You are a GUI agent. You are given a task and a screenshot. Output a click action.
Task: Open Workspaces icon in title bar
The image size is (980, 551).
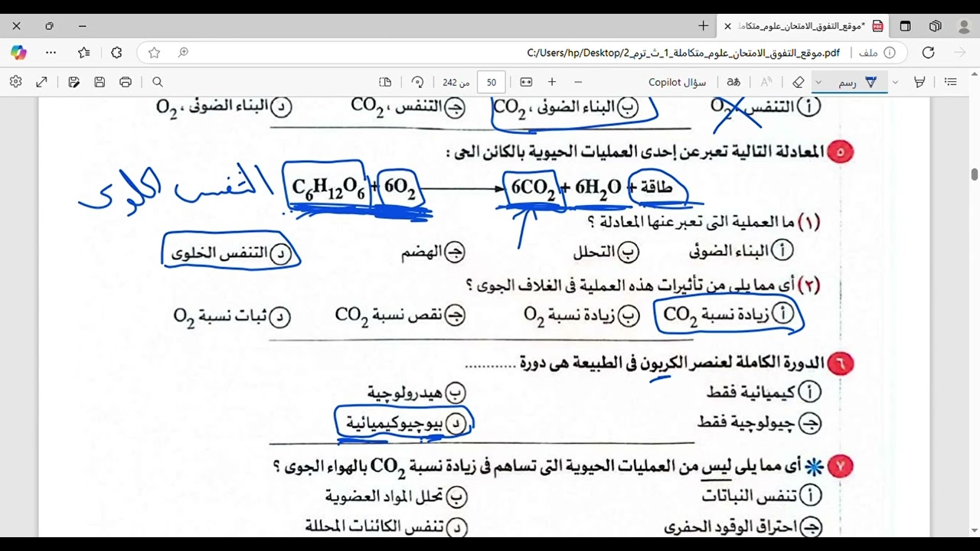tap(935, 26)
